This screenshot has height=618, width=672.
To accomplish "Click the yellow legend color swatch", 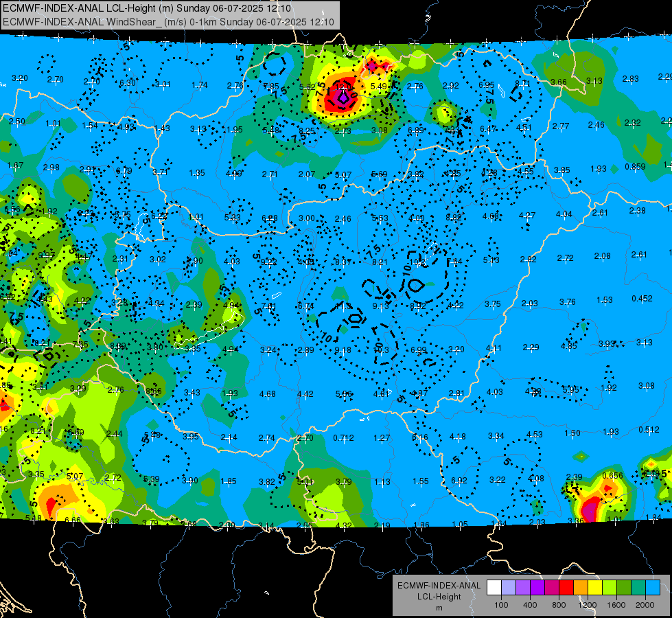I will click(595, 588).
